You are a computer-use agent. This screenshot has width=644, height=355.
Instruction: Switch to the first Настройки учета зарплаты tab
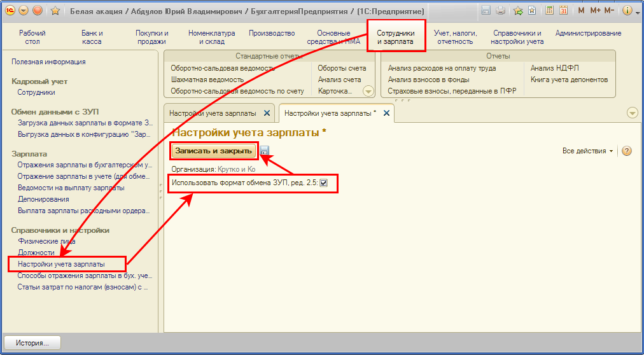[213, 113]
